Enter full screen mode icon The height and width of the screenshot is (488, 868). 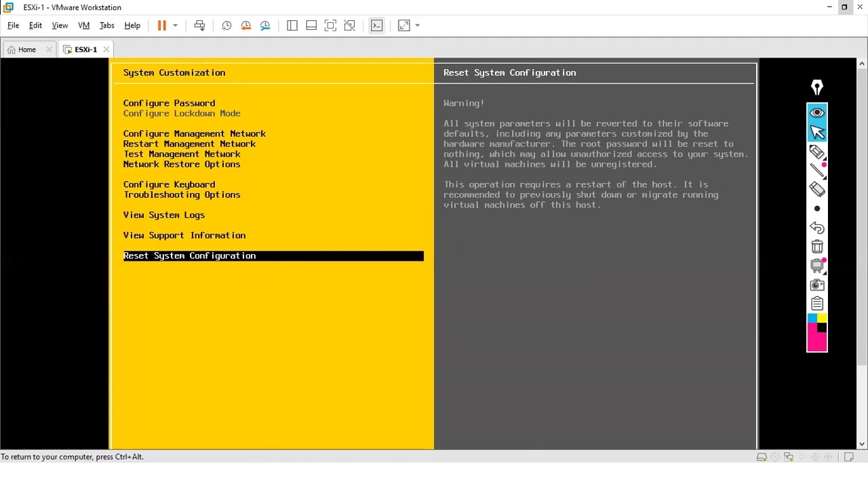click(330, 26)
